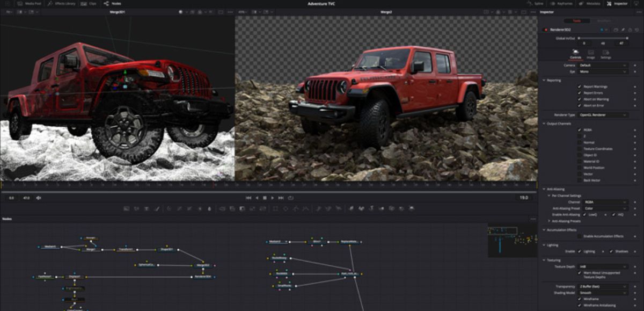644x311 pixels.
Task: Select the Renderer3D4 node in graph
Action: (203, 277)
